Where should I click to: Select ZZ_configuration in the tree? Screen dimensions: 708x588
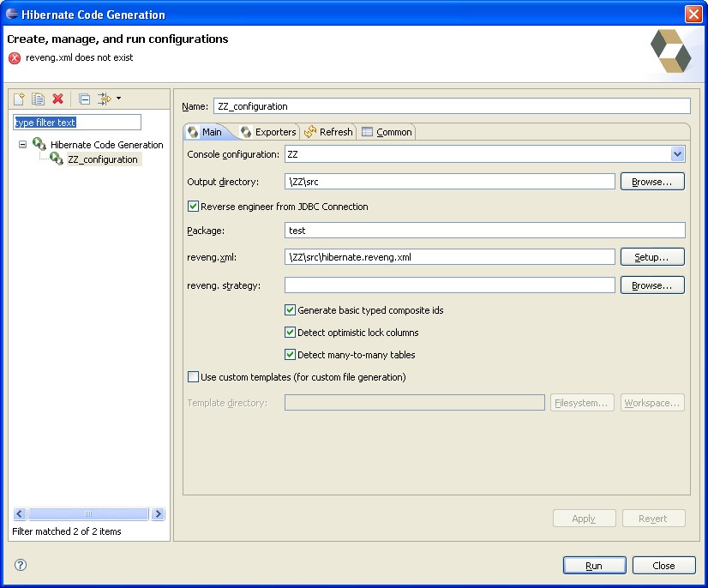[103, 159]
